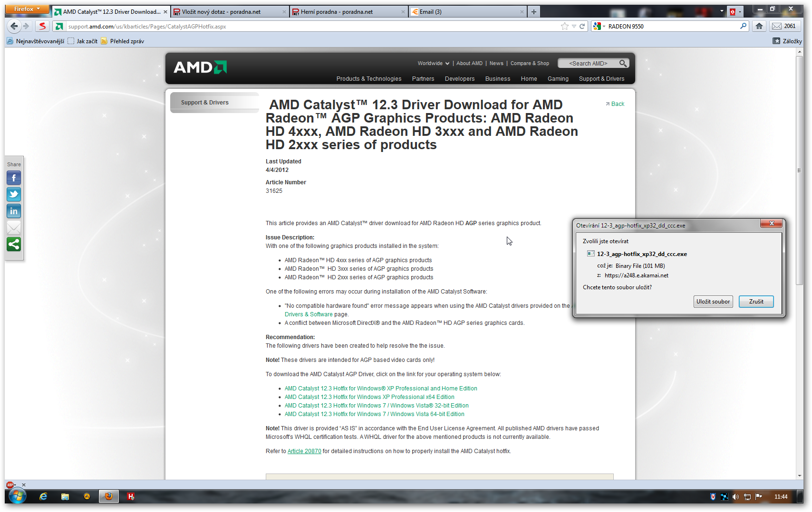Reload the page with the refresh icon
The width and height of the screenshot is (812, 512).
582,26
